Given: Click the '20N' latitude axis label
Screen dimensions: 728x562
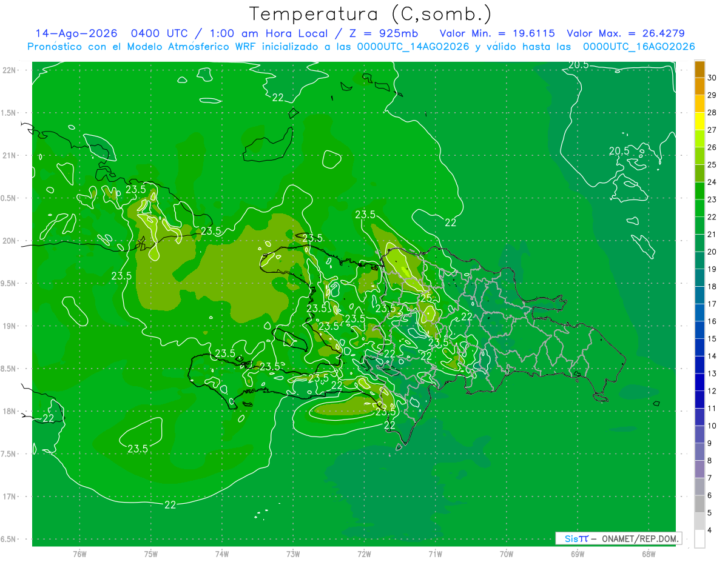Looking at the screenshot, I should coord(10,241).
